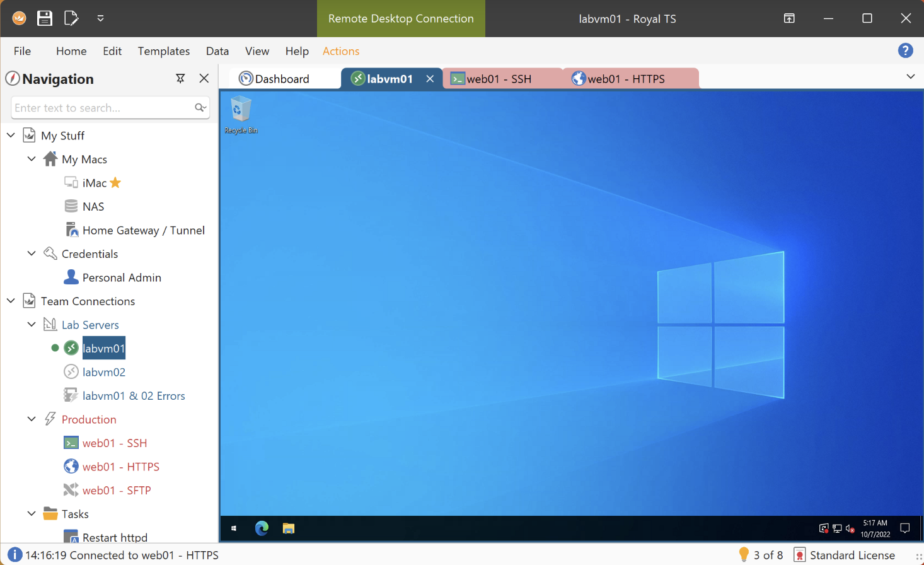This screenshot has width=924, height=565.
Task: Select labvm02 connection in tree
Action: tap(103, 372)
